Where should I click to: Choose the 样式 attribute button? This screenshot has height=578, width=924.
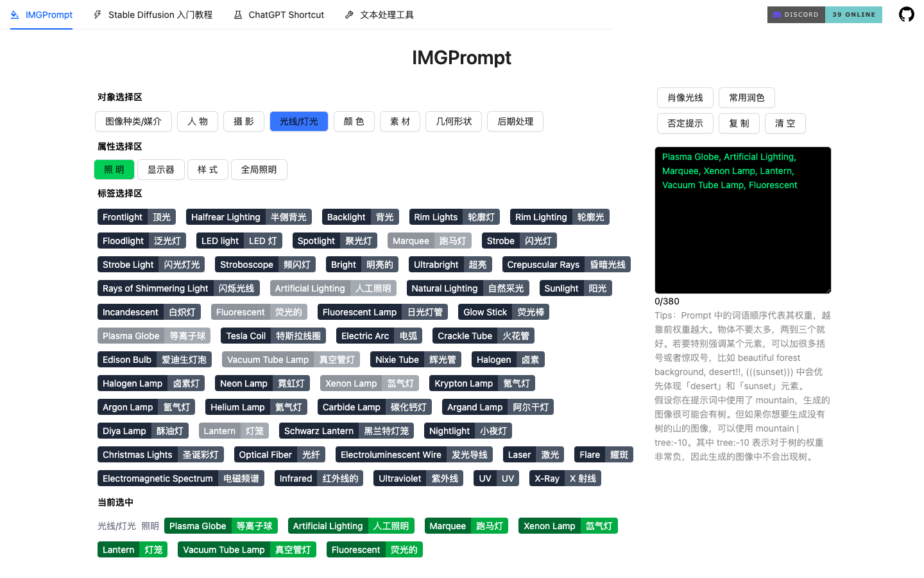pyautogui.click(x=208, y=170)
